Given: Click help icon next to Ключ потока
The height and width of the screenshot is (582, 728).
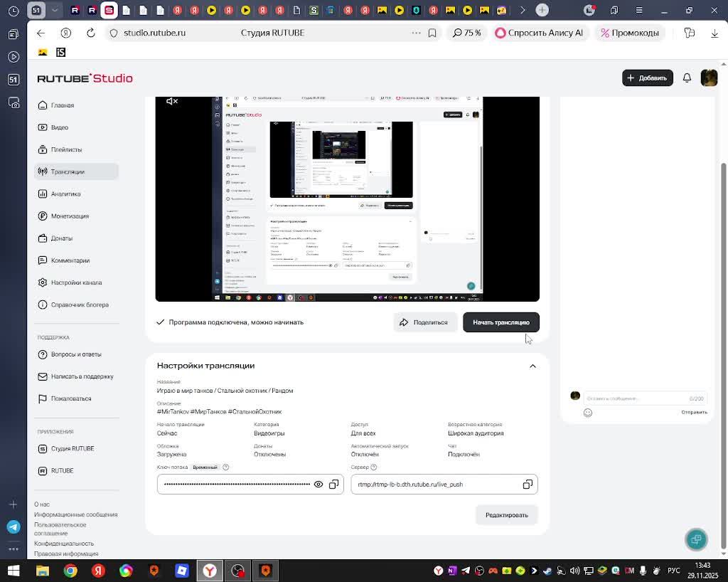Looking at the screenshot, I should coord(225,467).
